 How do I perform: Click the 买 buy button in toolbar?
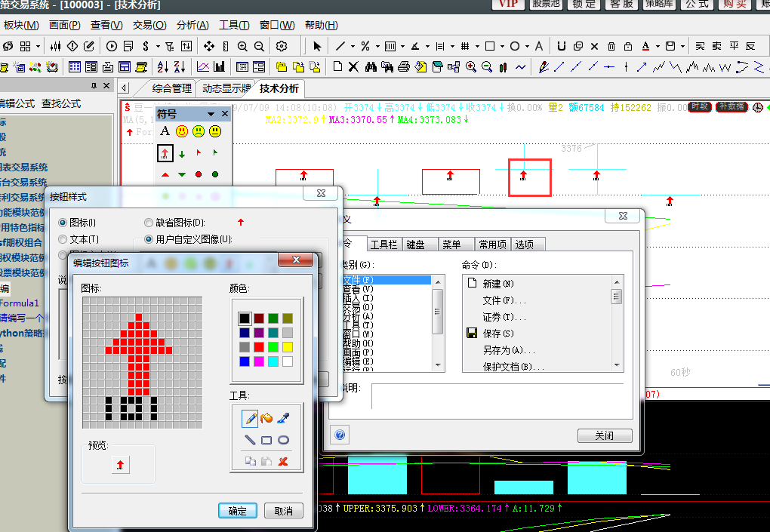click(x=701, y=46)
